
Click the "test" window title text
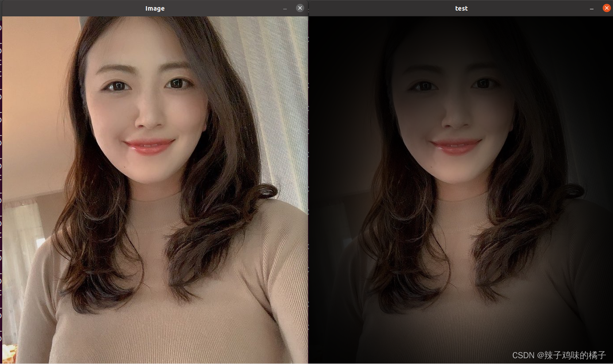point(461,8)
